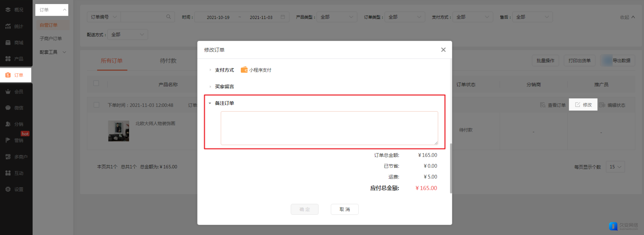Image resolution: width=644 pixels, height=235 pixels.
Task: Click the search magnifier icon in order field
Action: [x=168, y=17]
